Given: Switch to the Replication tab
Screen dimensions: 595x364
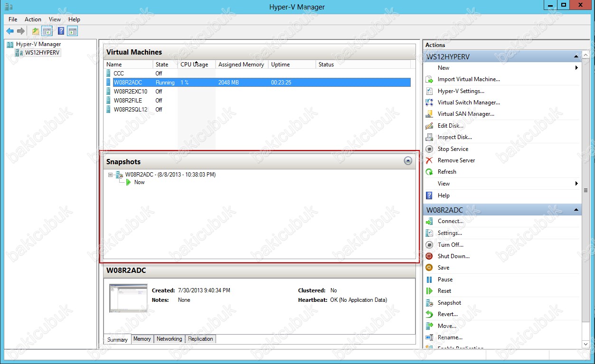Looking at the screenshot, I should click(200, 339).
